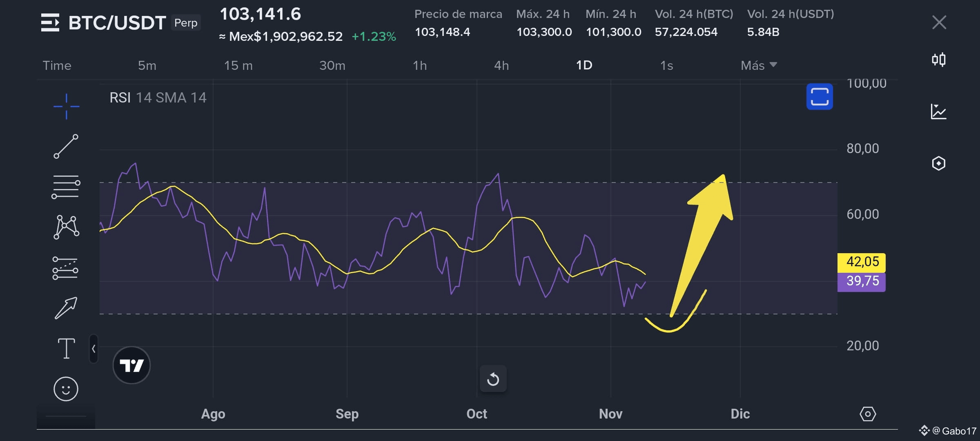Click the Oct date axis label
980x441 pixels.
[x=477, y=414]
